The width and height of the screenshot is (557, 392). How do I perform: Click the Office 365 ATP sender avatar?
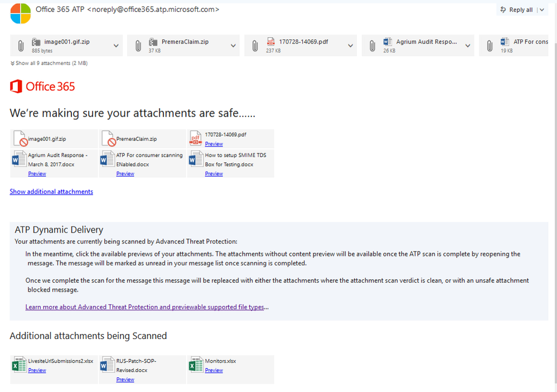(21, 13)
